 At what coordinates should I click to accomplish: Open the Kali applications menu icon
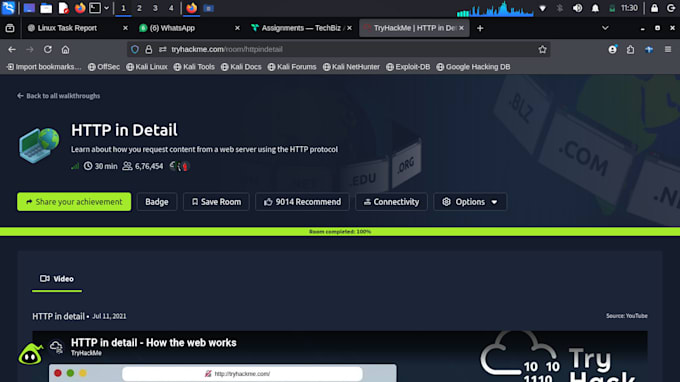pos(8,8)
